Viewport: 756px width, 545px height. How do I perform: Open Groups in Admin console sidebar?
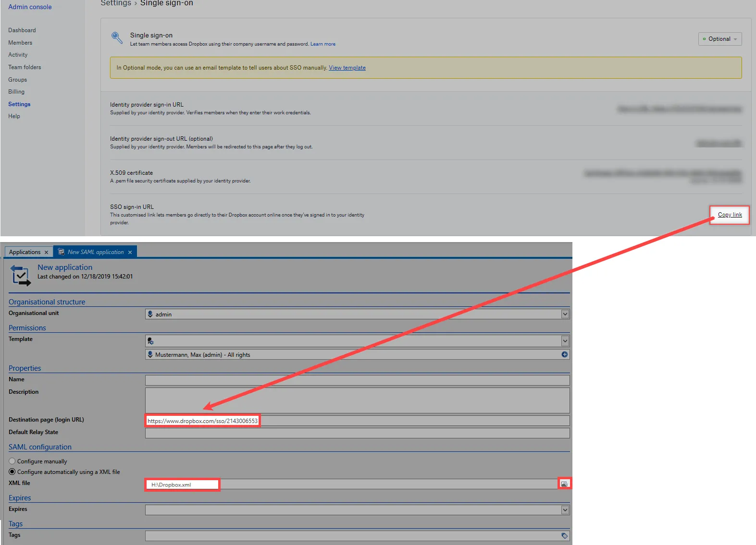coord(17,80)
